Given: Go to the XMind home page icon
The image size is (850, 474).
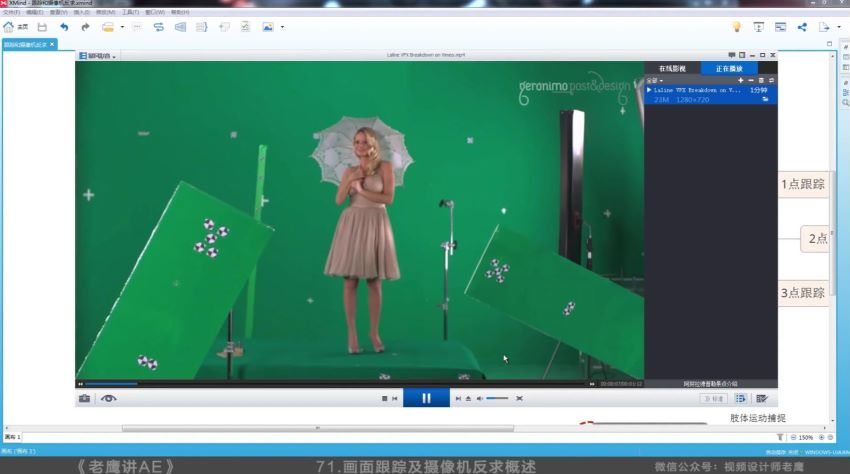Looking at the screenshot, I should tap(9, 27).
